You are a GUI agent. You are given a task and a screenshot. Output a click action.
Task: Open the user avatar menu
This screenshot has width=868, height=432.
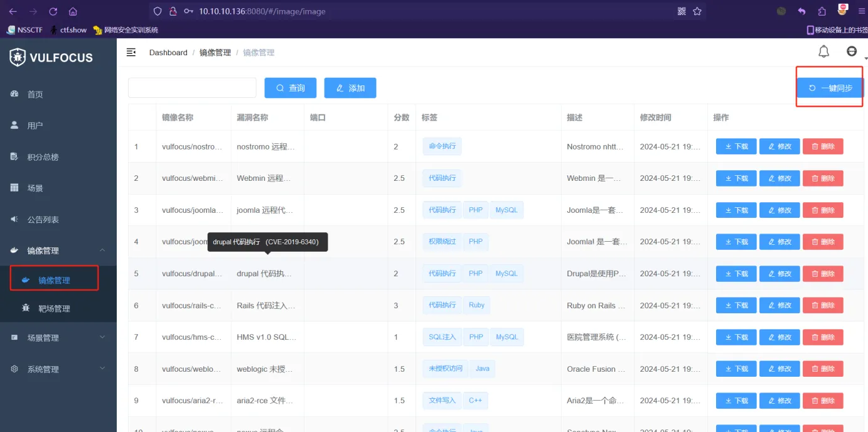(852, 51)
